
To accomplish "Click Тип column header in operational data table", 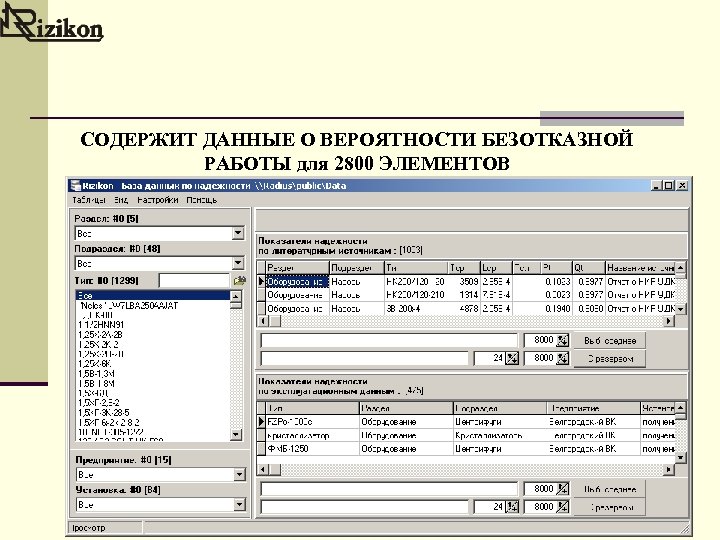I will coord(312,408).
